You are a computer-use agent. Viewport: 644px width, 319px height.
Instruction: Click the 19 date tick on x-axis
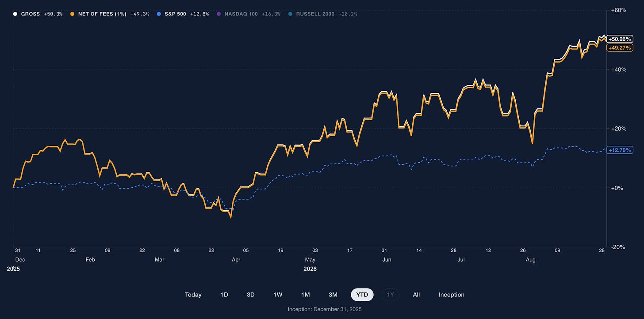[x=280, y=251]
